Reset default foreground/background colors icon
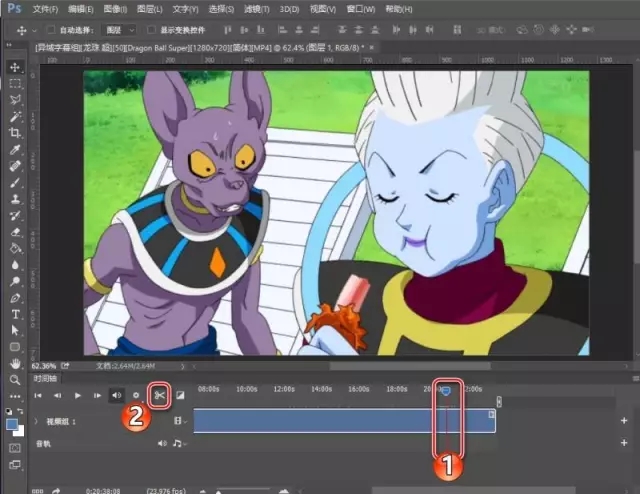The width and height of the screenshot is (640, 494). [9, 411]
